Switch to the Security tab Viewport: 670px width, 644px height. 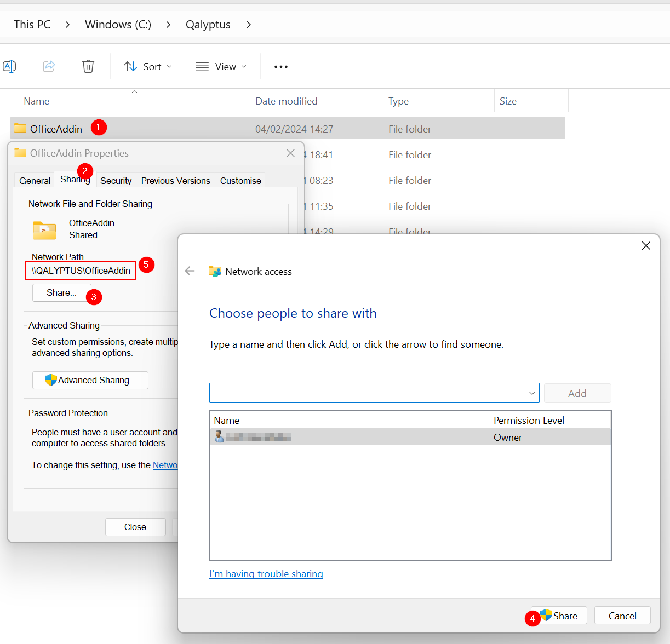(116, 181)
